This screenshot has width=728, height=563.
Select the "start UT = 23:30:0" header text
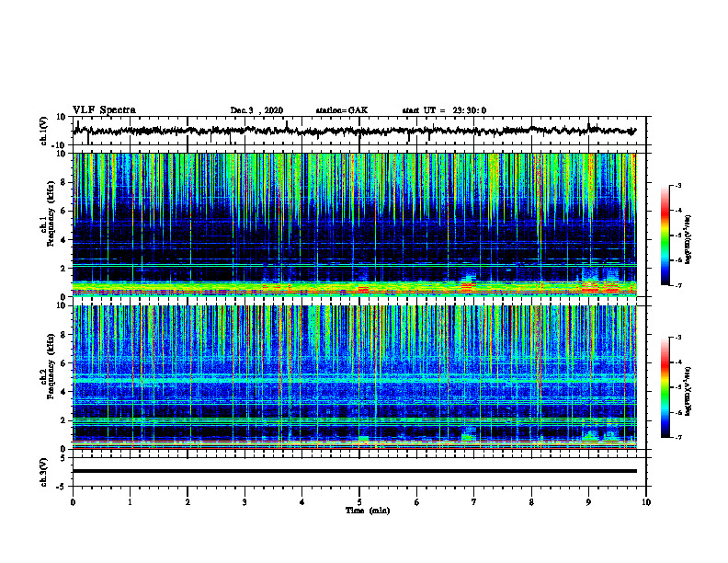click(x=444, y=110)
